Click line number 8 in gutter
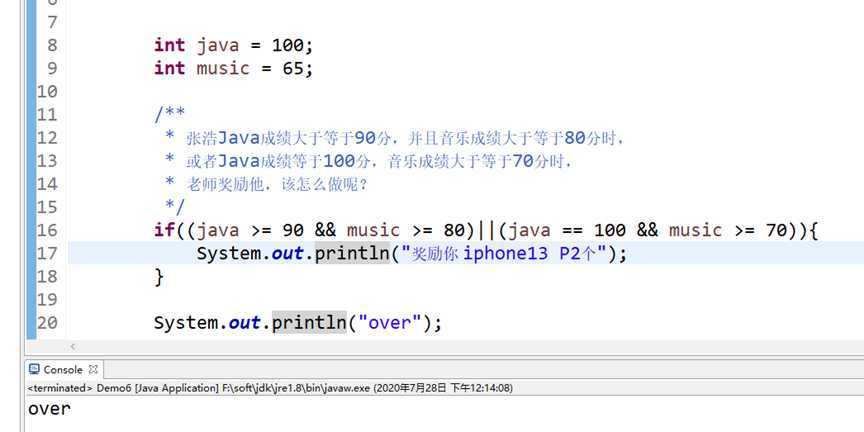Image resolution: width=864 pixels, height=432 pixels. tap(52, 45)
